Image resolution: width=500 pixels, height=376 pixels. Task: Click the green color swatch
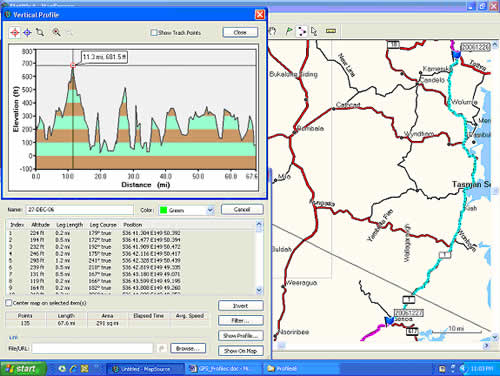point(163,210)
